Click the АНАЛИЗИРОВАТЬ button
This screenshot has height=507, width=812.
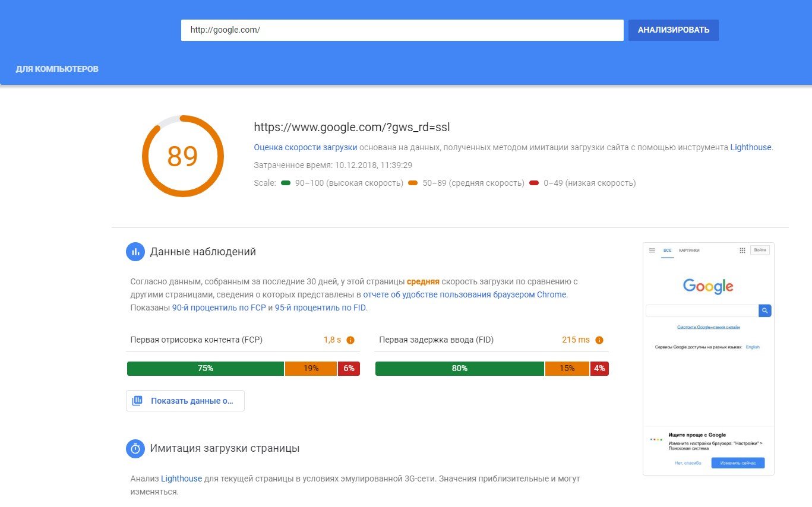tap(674, 30)
